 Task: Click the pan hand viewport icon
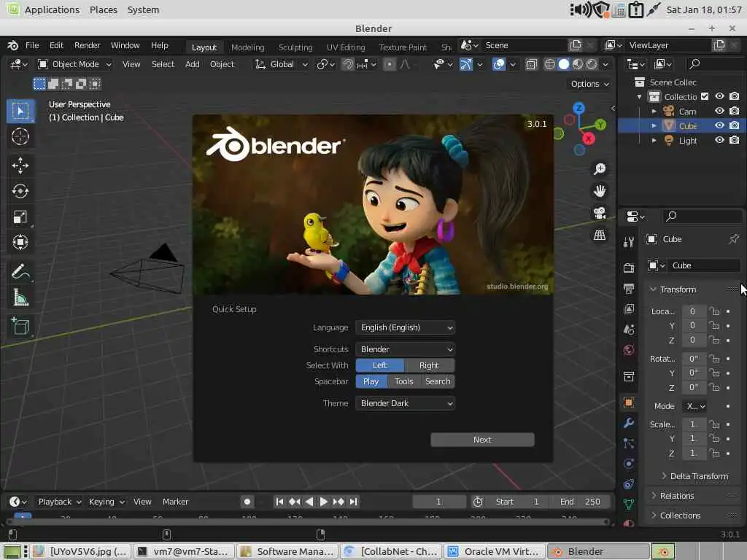(600, 191)
